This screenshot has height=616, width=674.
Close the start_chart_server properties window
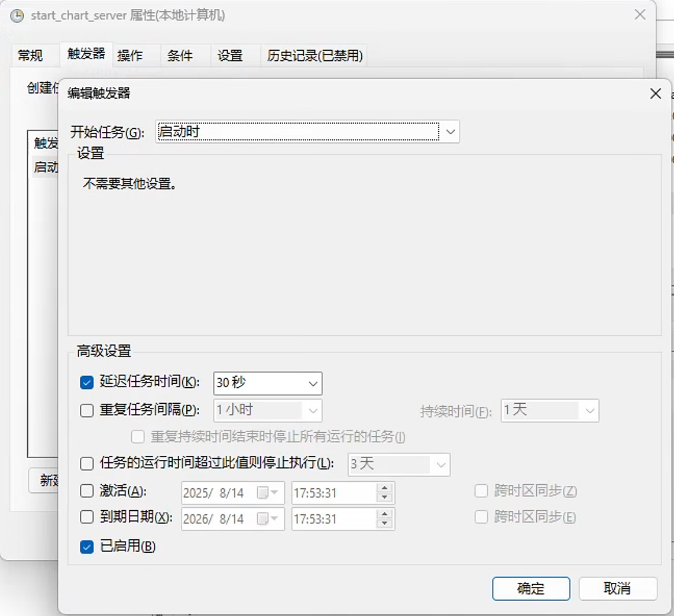tap(640, 15)
